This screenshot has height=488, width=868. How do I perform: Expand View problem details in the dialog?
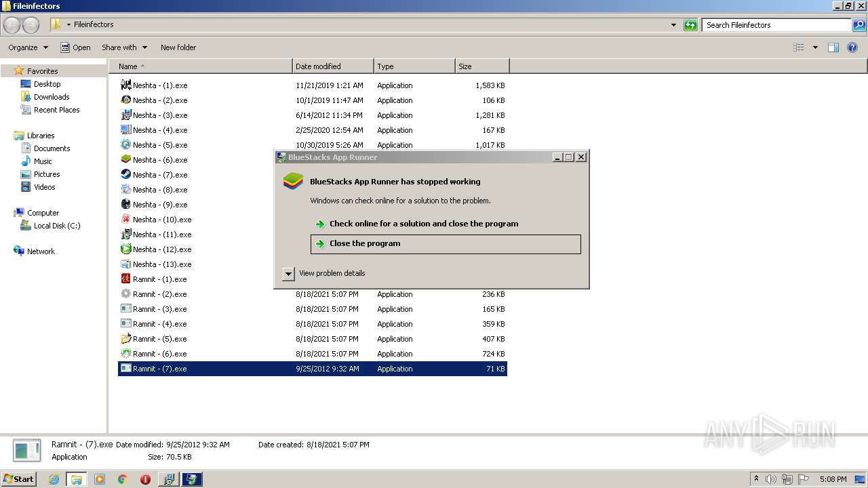[288, 273]
